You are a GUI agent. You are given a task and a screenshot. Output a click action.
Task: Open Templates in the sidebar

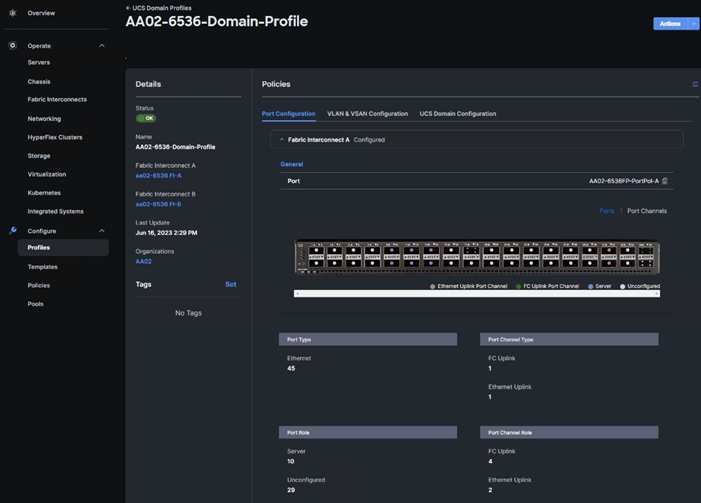click(42, 266)
